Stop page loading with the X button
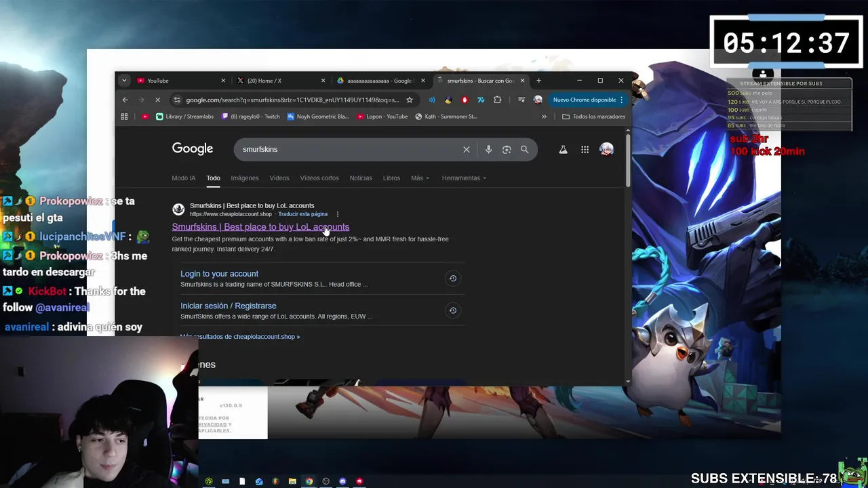 157,100
